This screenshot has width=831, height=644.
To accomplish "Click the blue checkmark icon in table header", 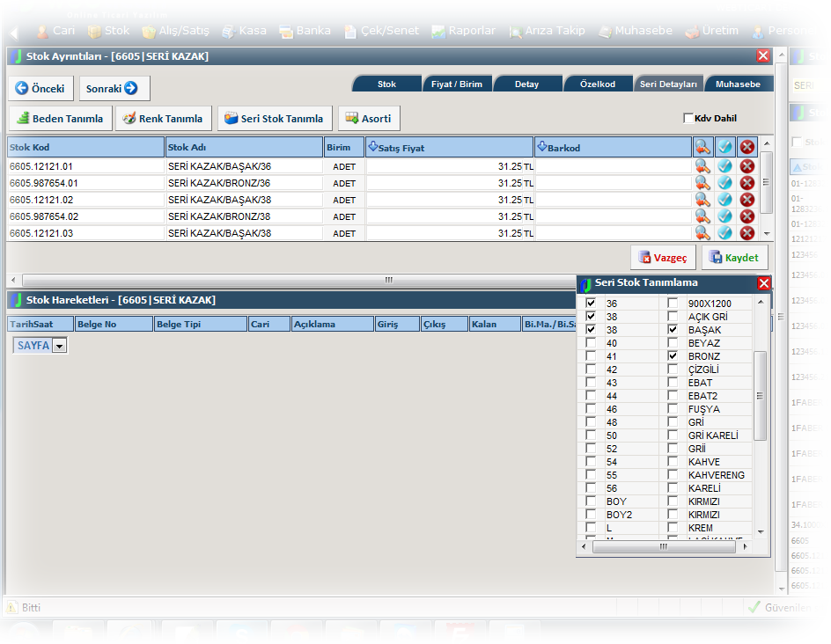I will pos(725,147).
